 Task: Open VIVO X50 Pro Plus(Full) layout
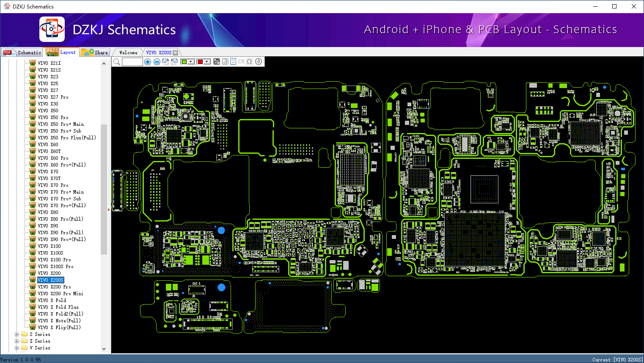(67, 138)
